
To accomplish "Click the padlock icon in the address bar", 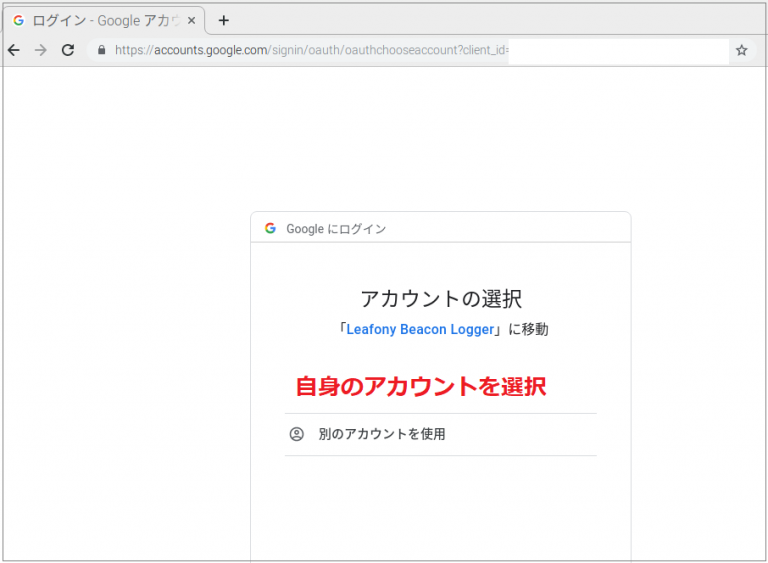I will click(x=101, y=50).
